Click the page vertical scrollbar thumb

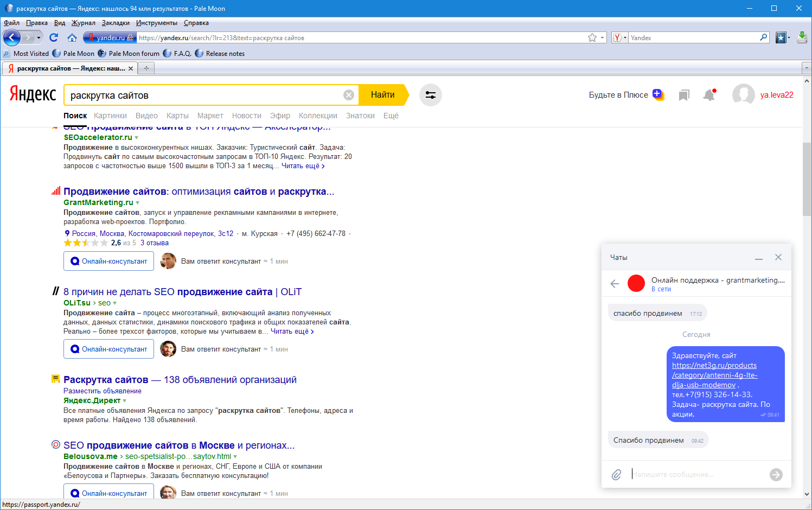click(x=807, y=179)
